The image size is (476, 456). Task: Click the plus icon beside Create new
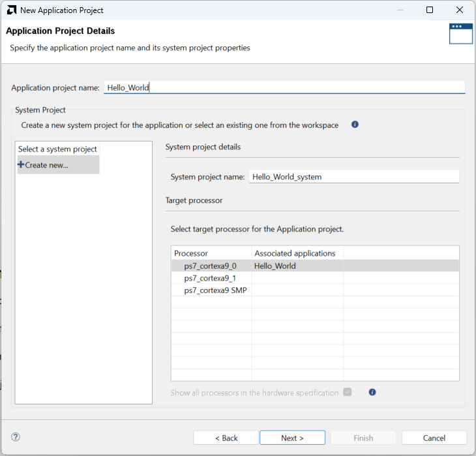pyautogui.click(x=21, y=165)
